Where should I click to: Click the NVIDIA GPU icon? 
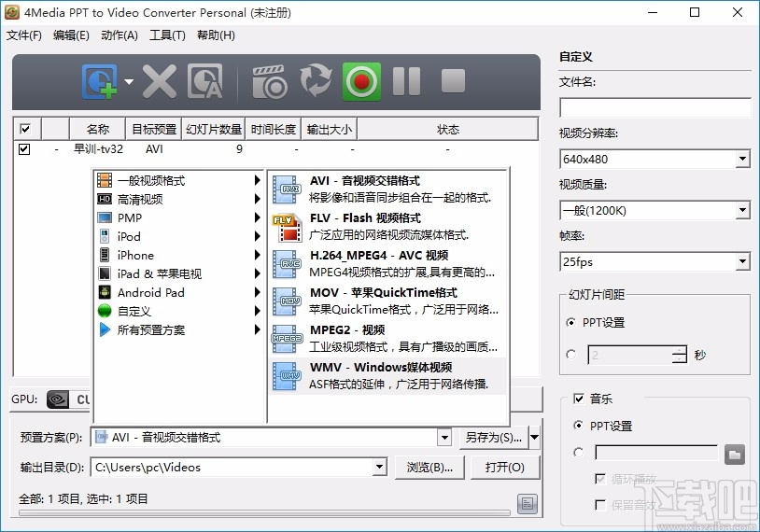pyautogui.click(x=58, y=399)
